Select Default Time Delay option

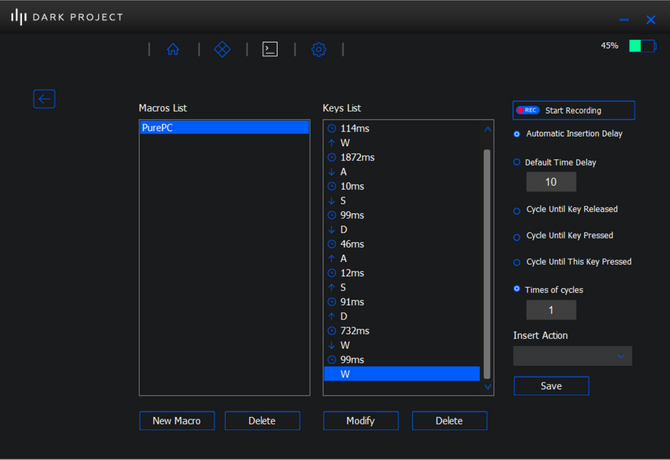click(x=517, y=162)
